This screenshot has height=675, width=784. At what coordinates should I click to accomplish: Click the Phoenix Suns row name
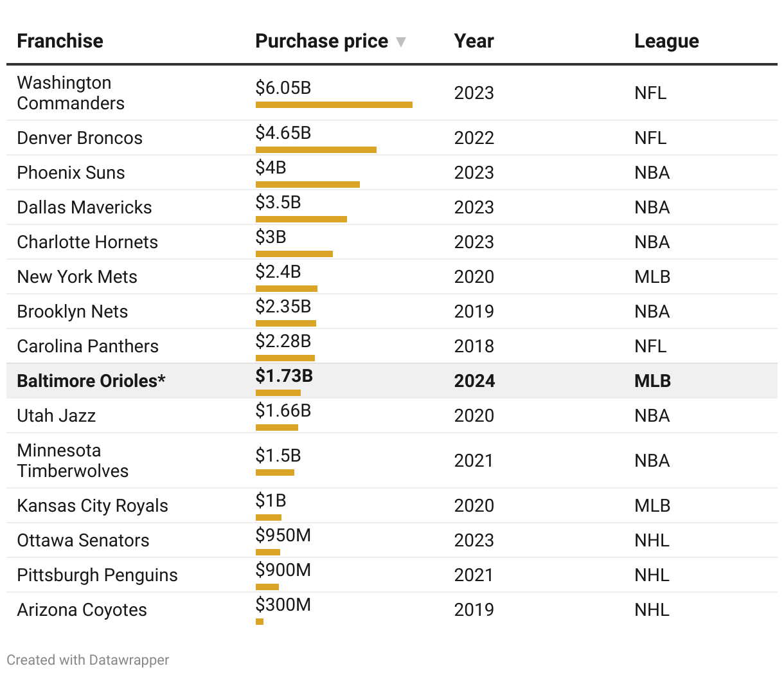pyautogui.click(x=71, y=172)
